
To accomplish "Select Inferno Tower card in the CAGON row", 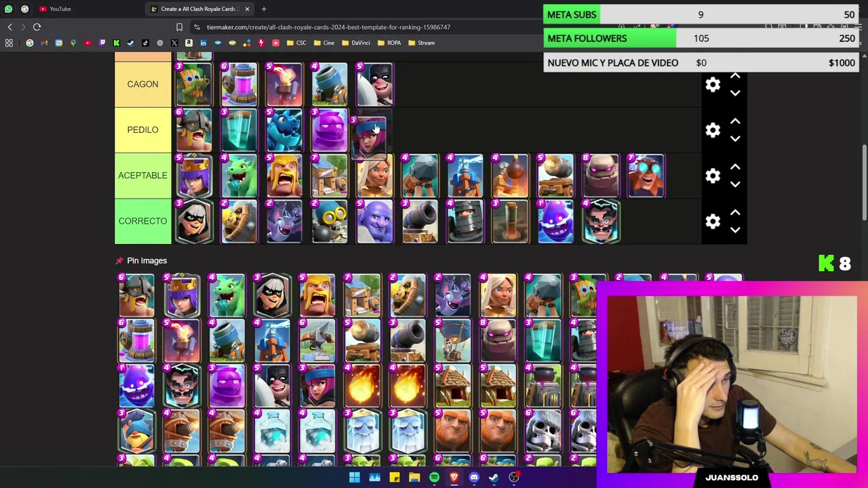I will (284, 84).
